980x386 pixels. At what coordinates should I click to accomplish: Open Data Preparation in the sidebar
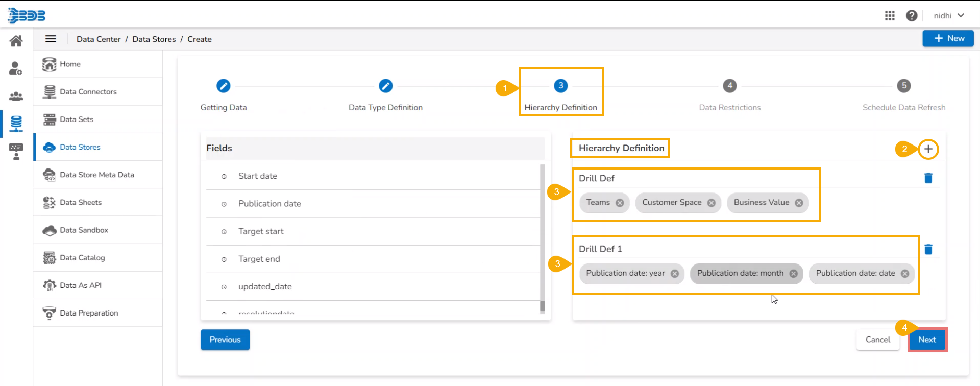coord(89,313)
